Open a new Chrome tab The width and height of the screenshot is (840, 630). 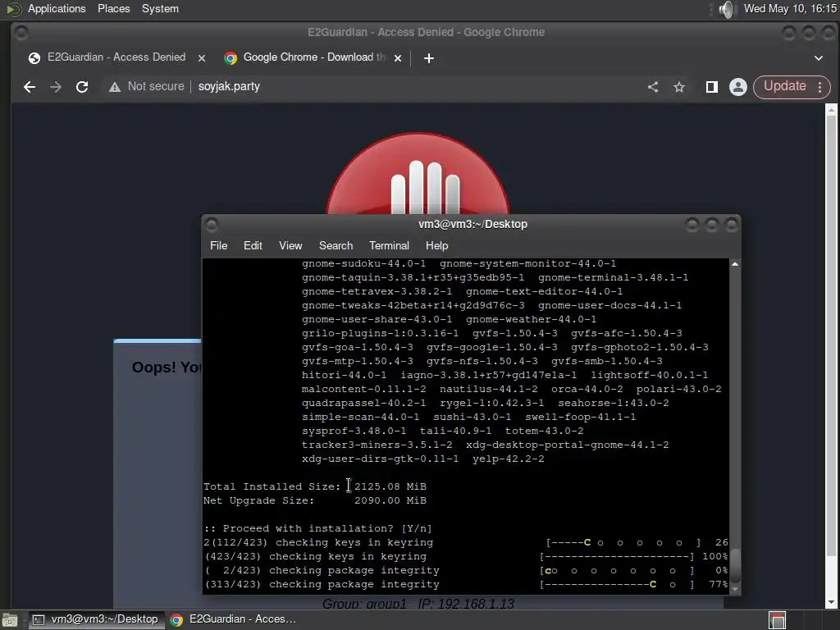tap(428, 58)
